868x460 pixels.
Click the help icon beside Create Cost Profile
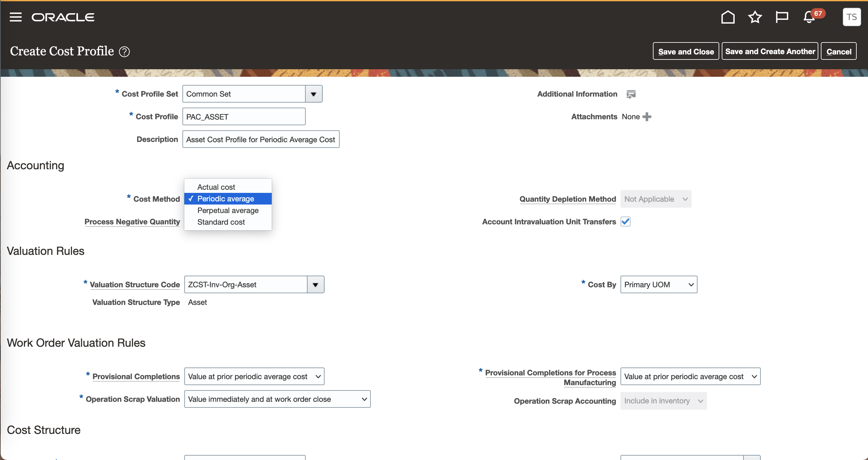pyautogui.click(x=124, y=52)
